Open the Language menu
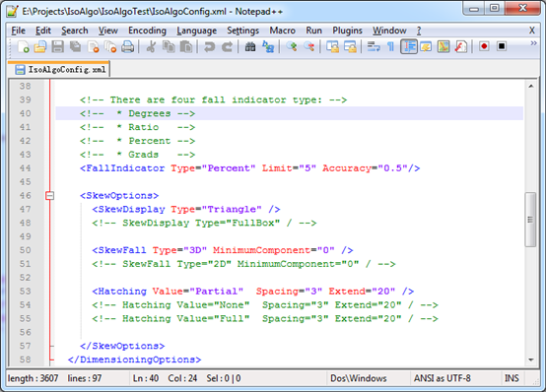Viewport: 546px width, 392px height. (197, 31)
